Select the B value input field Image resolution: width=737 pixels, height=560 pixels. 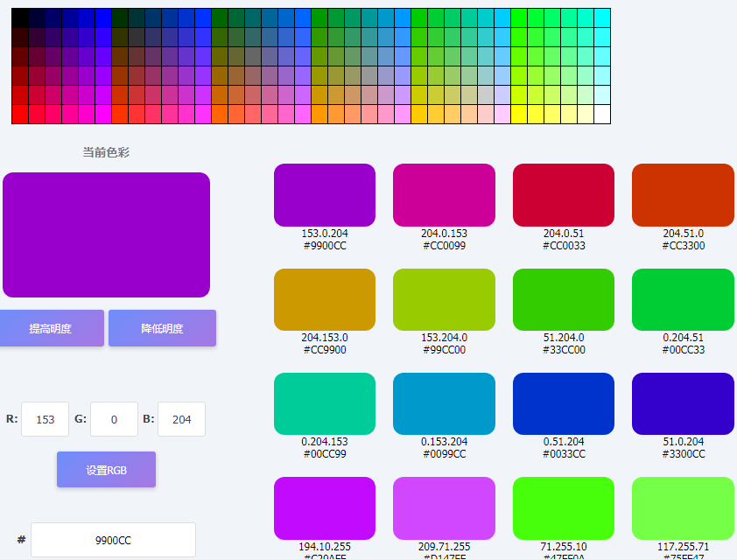pos(181,419)
